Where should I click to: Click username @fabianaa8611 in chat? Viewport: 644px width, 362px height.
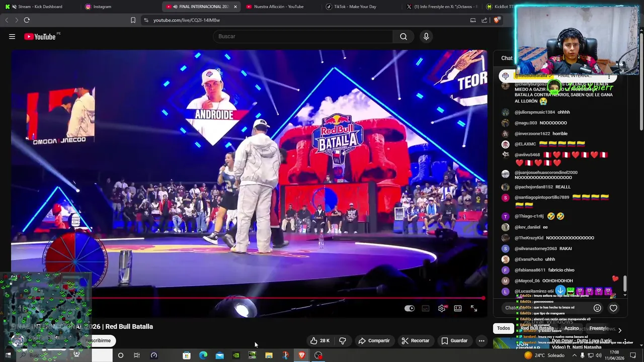pyautogui.click(x=530, y=270)
